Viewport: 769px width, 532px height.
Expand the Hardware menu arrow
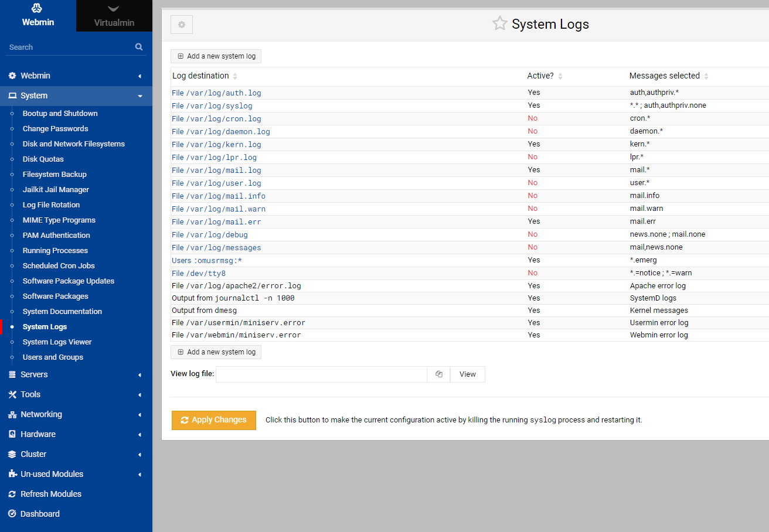[139, 435]
